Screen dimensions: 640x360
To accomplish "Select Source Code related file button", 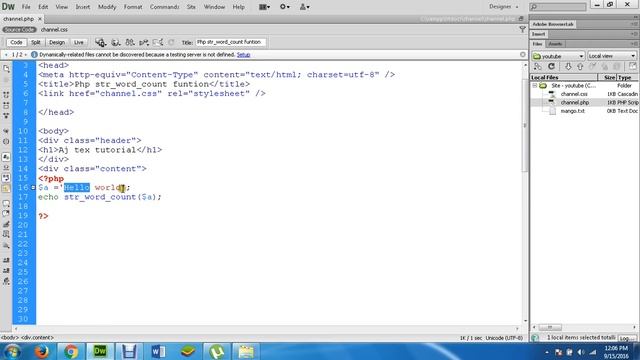I will click(20, 30).
